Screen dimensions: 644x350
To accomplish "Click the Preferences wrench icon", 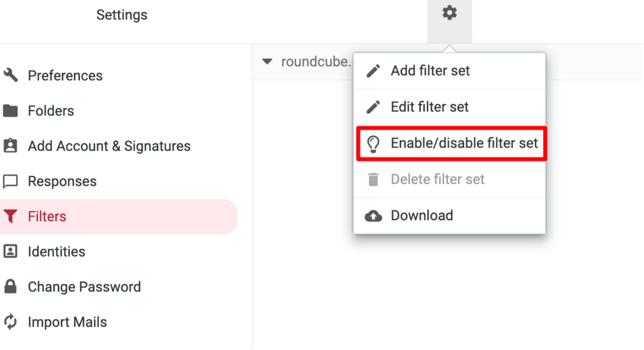I will tap(11, 75).
